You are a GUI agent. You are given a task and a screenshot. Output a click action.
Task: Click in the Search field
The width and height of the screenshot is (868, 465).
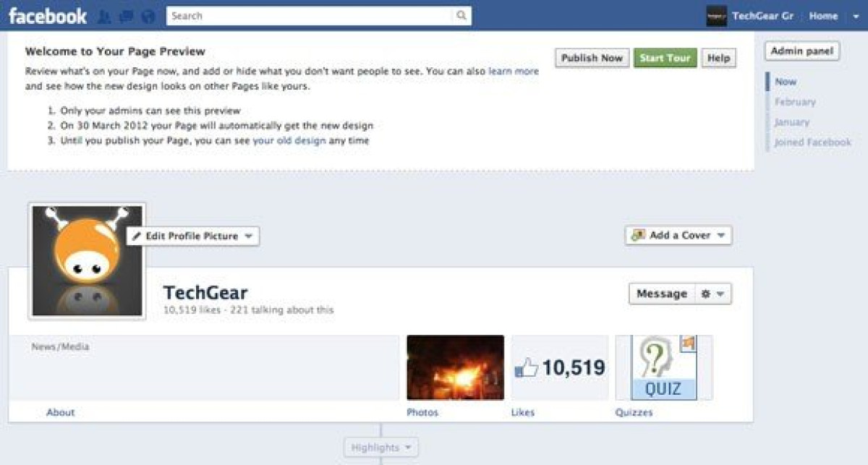(310, 16)
